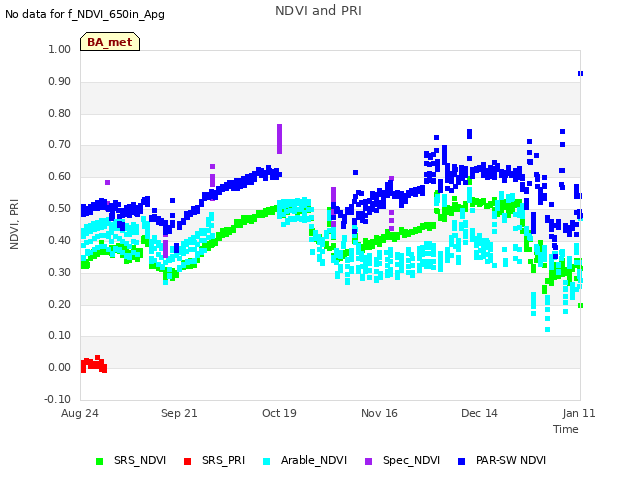Select the Spec_NDVI legend label
The height and width of the screenshot is (480, 640).
click(x=411, y=460)
